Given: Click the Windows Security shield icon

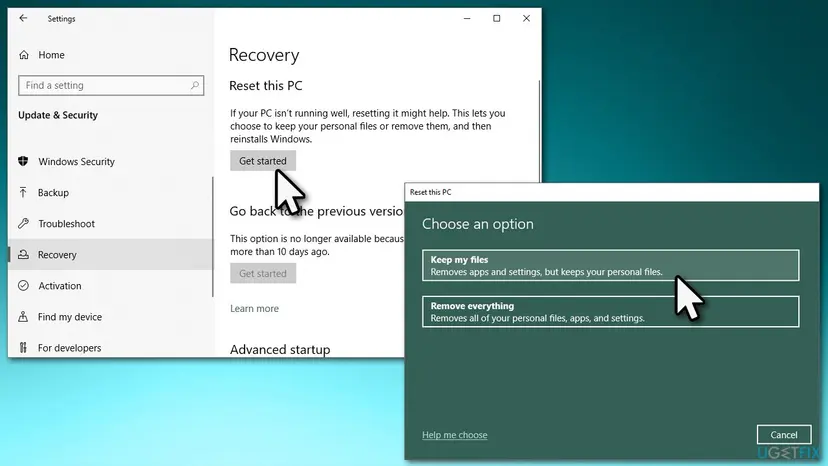Looking at the screenshot, I should pos(23,161).
